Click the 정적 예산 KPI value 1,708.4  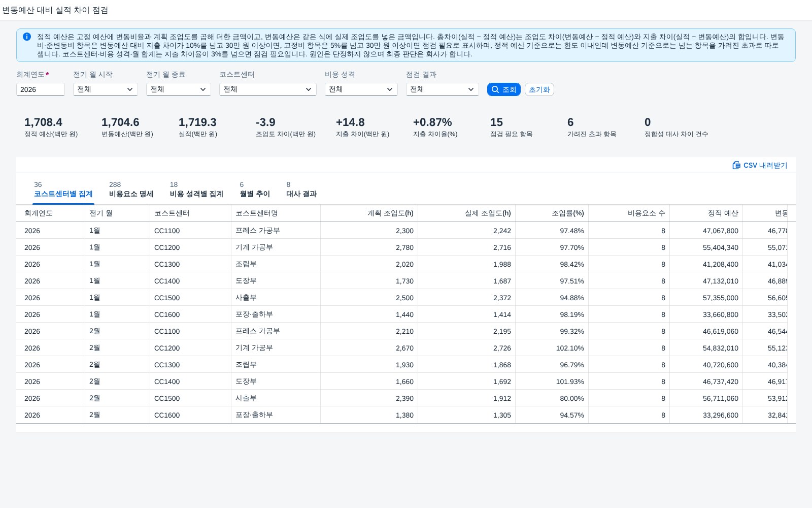pos(43,122)
